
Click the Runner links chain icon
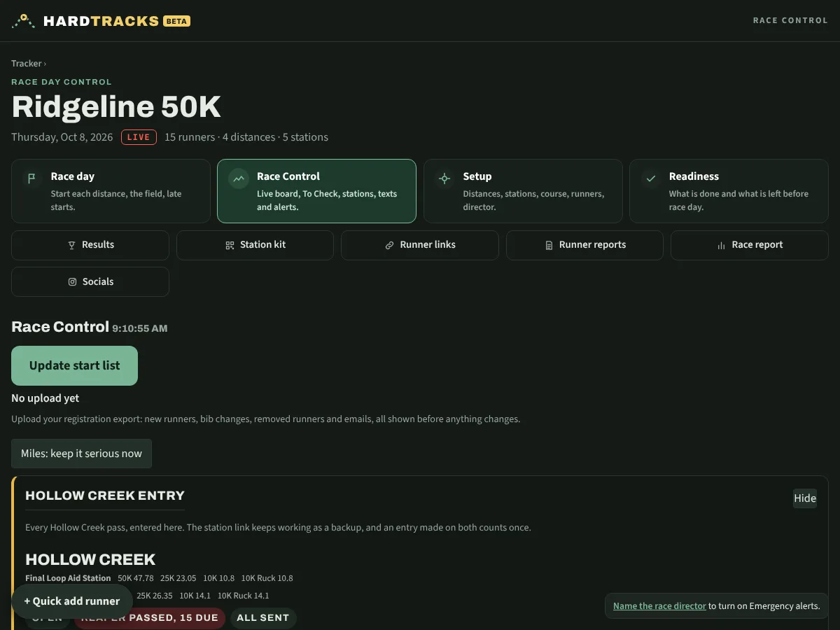point(389,245)
